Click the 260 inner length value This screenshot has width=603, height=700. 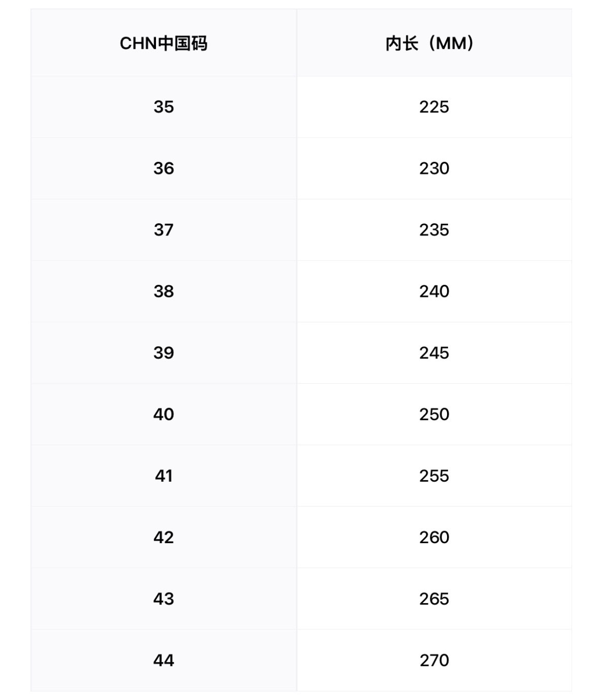pos(434,538)
